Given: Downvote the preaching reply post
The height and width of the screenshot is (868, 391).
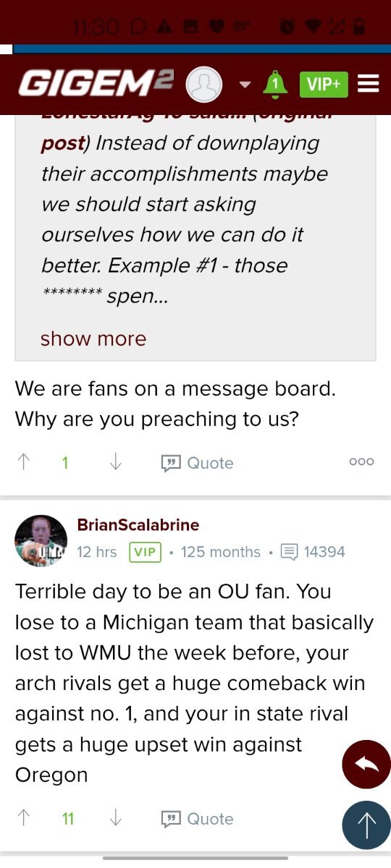Looking at the screenshot, I should pyautogui.click(x=115, y=463).
